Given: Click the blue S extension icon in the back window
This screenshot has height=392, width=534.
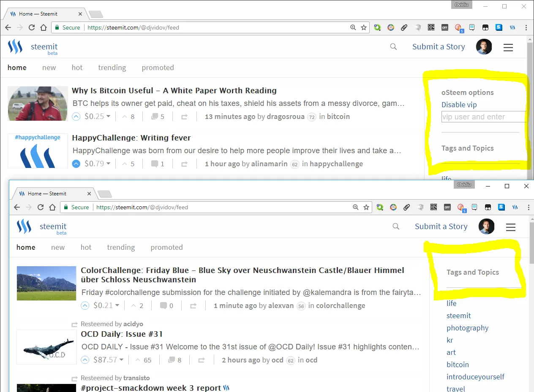Looking at the screenshot, I should (499, 27).
